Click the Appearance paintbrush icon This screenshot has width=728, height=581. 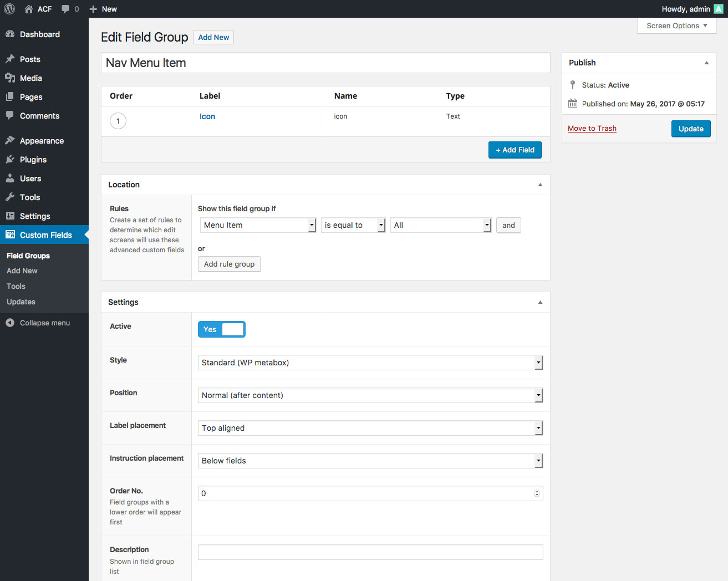pos(12,140)
